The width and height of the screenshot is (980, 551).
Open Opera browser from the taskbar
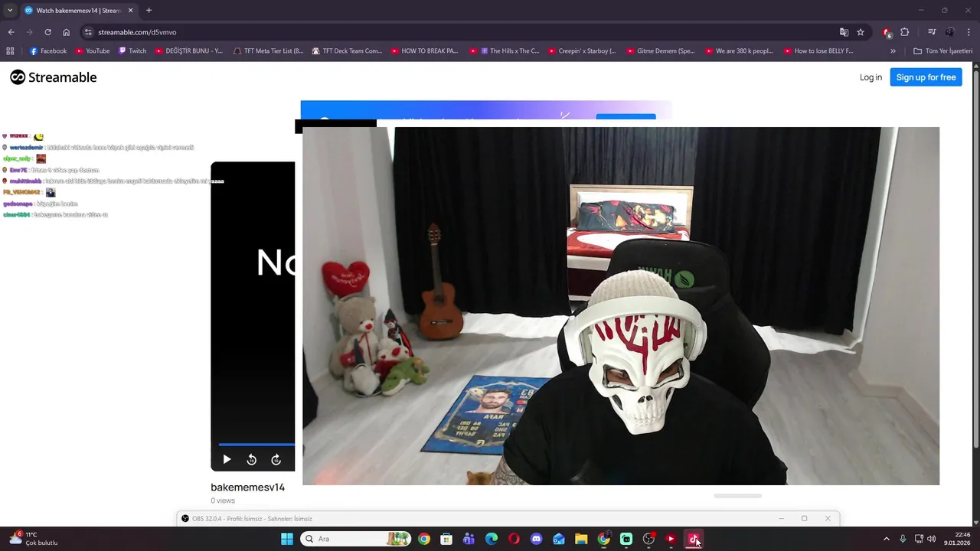pos(514,539)
